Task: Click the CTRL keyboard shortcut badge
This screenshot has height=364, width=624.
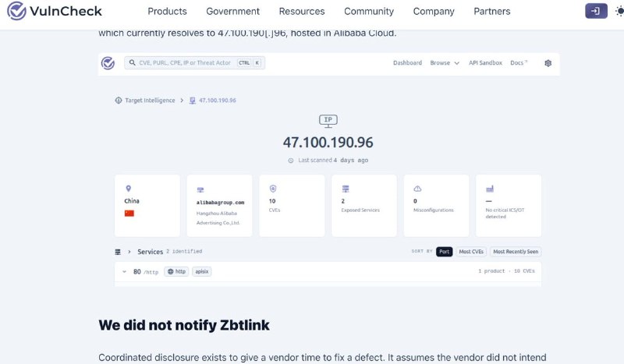Action: (244, 63)
